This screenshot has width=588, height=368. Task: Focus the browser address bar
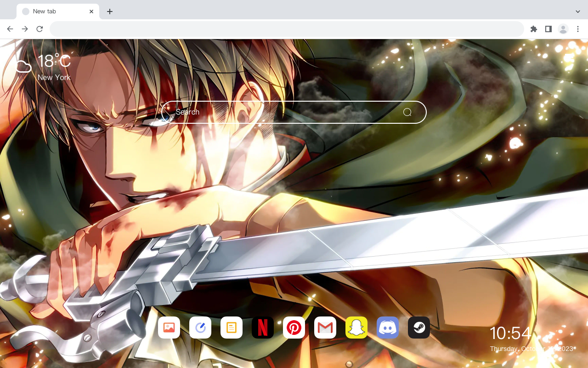(x=287, y=29)
